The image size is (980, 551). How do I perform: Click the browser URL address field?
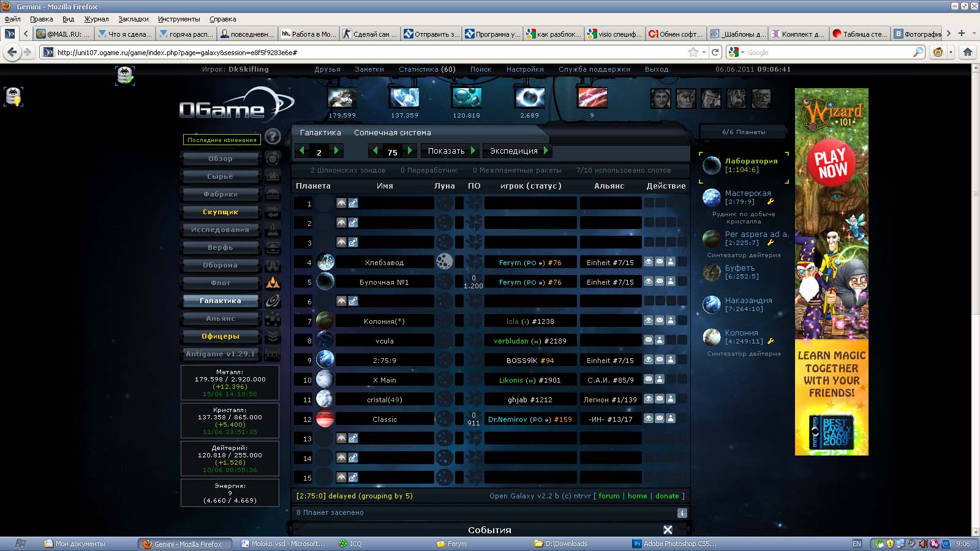367,53
